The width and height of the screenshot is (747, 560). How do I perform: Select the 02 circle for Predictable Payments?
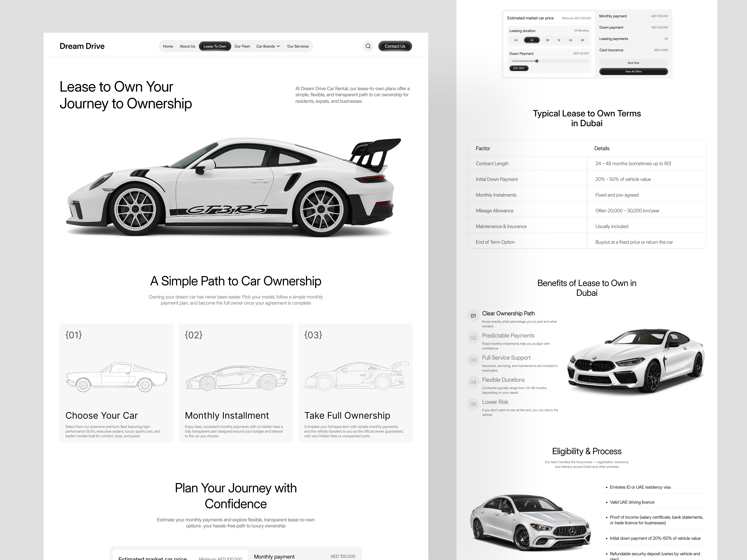[473, 338]
